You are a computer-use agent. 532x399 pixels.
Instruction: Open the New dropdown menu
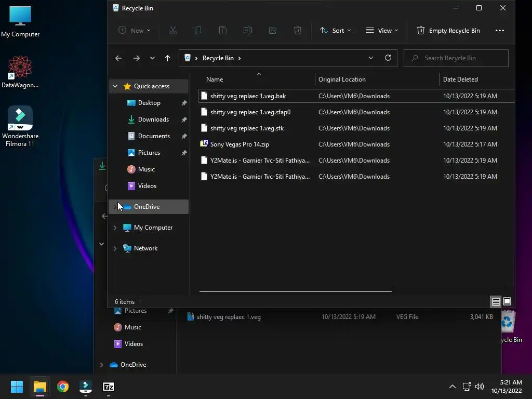135,31
